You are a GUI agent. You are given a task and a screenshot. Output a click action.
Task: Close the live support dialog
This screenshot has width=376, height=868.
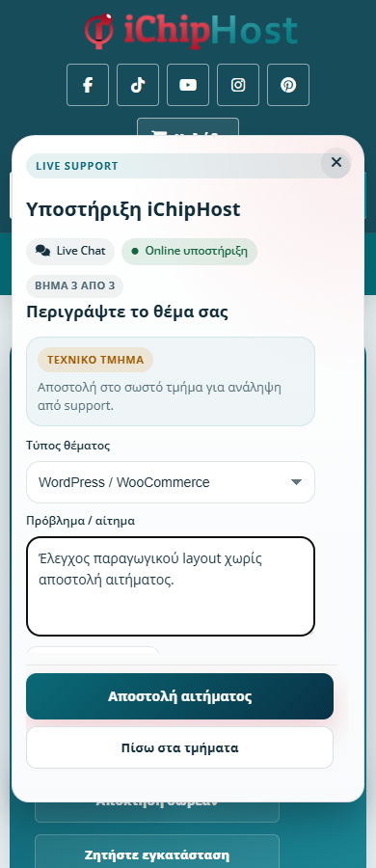tap(336, 163)
